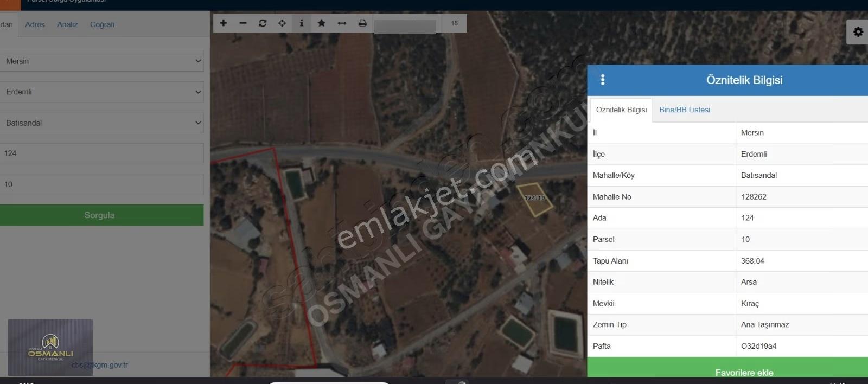Image resolution: width=868 pixels, height=384 pixels.
Task: Open favorites star in map toolbar
Action: 321,23
